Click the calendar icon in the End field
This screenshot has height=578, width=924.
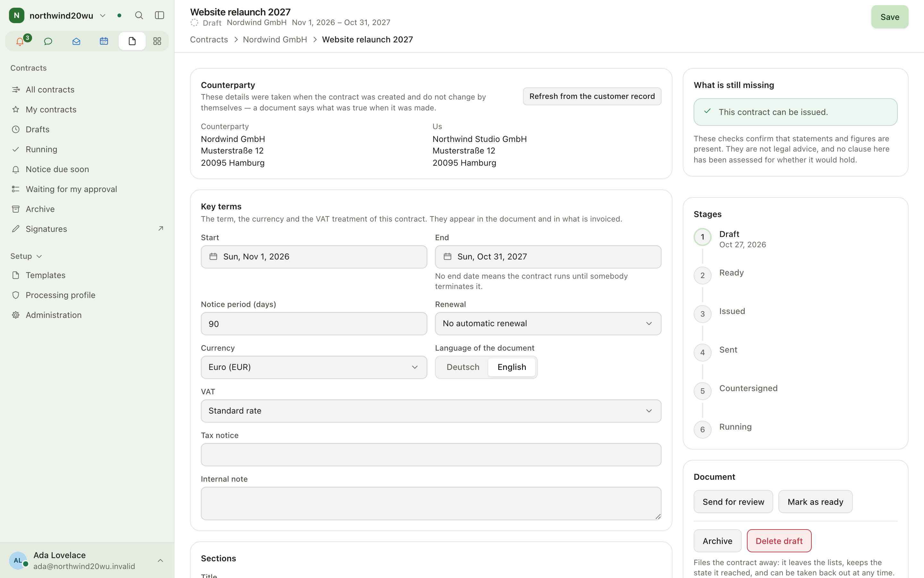pos(448,257)
